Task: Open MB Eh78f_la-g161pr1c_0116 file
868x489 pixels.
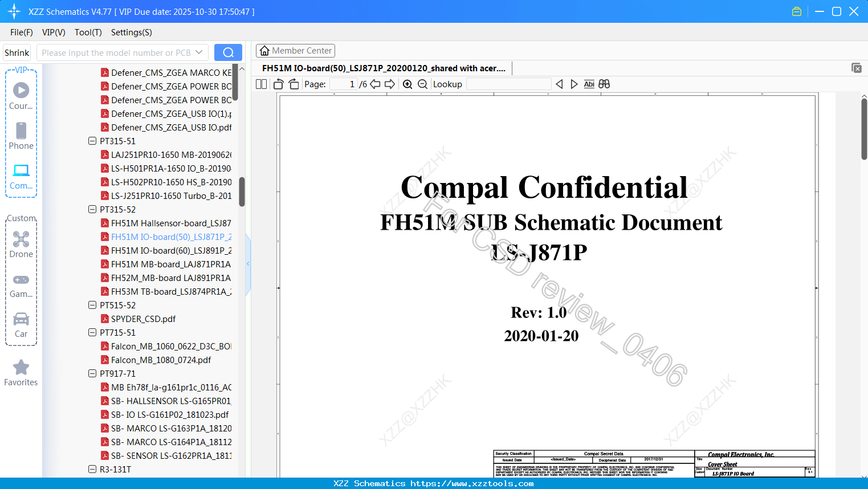Action: click(166, 387)
